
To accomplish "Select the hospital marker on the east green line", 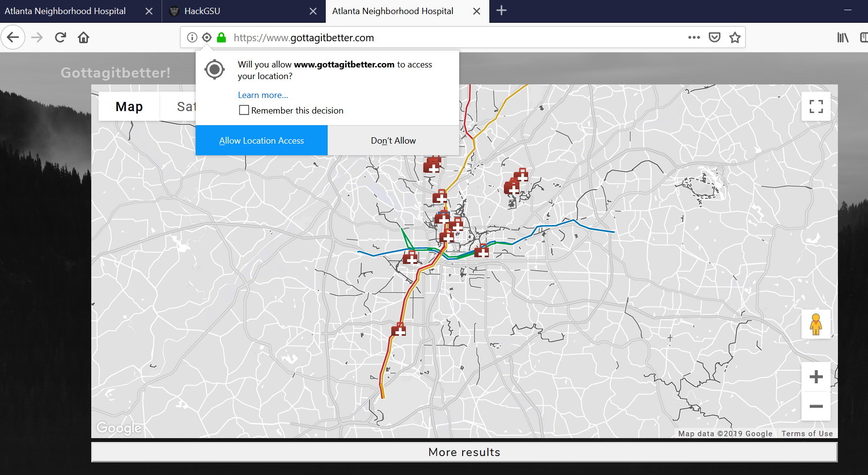I will tap(482, 251).
